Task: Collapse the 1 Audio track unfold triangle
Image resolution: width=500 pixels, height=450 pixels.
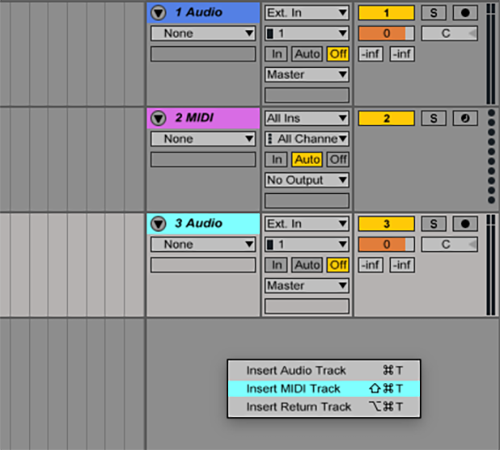Action: coord(158,13)
